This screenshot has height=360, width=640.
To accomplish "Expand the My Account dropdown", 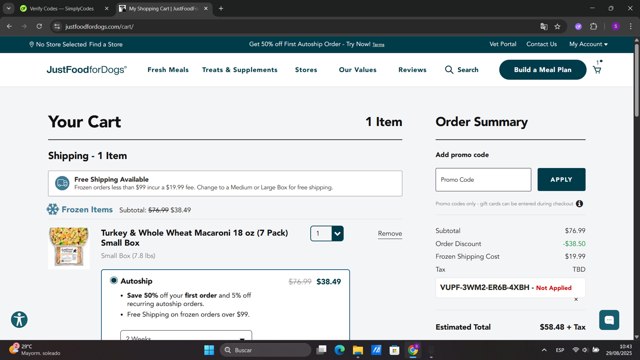I will [588, 44].
